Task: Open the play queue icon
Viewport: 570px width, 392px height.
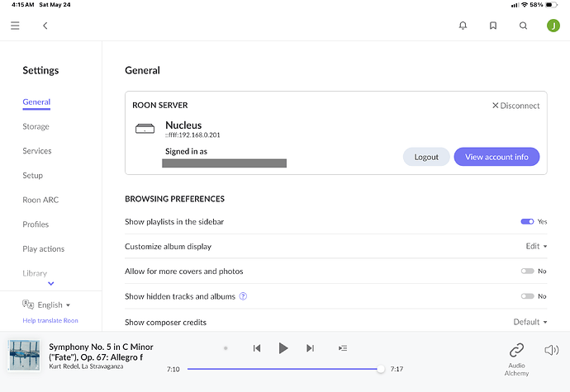Action: coord(343,348)
